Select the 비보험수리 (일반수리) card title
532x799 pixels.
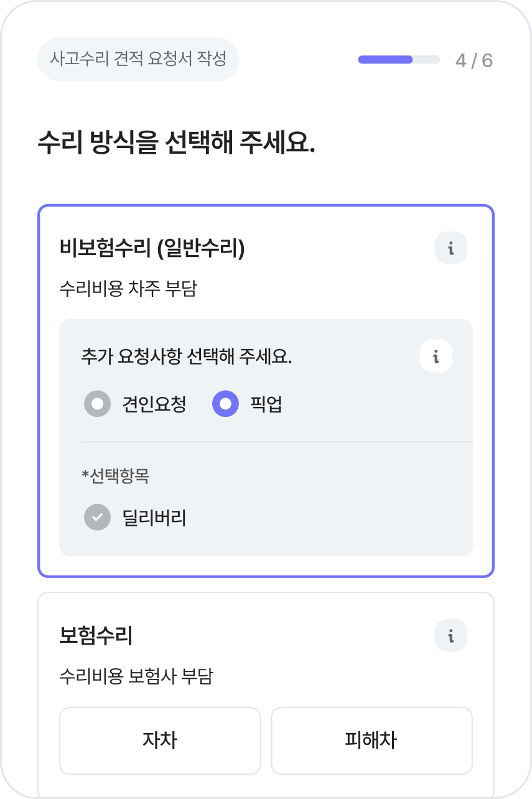tap(152, 248)
